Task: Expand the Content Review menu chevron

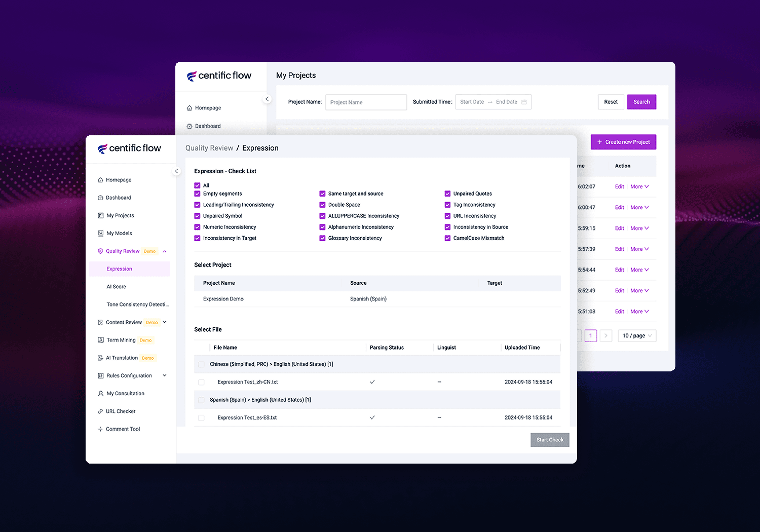Action: click(165, 322)
